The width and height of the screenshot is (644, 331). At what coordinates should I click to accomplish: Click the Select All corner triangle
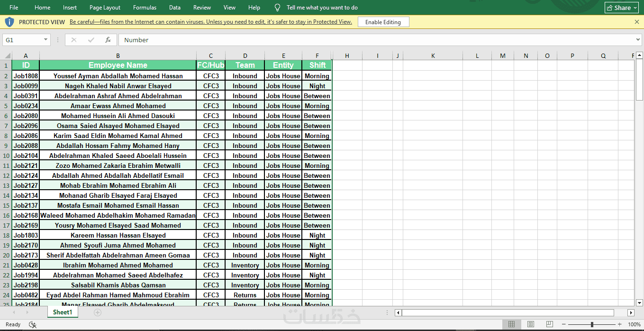point(6,56)
